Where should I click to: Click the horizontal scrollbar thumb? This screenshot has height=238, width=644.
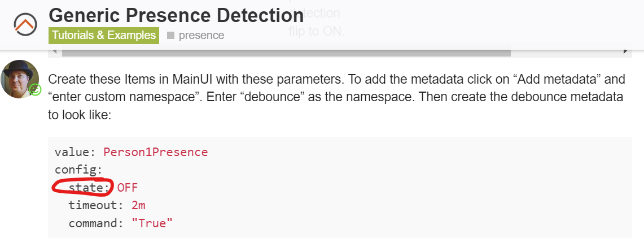coord(286,52)
